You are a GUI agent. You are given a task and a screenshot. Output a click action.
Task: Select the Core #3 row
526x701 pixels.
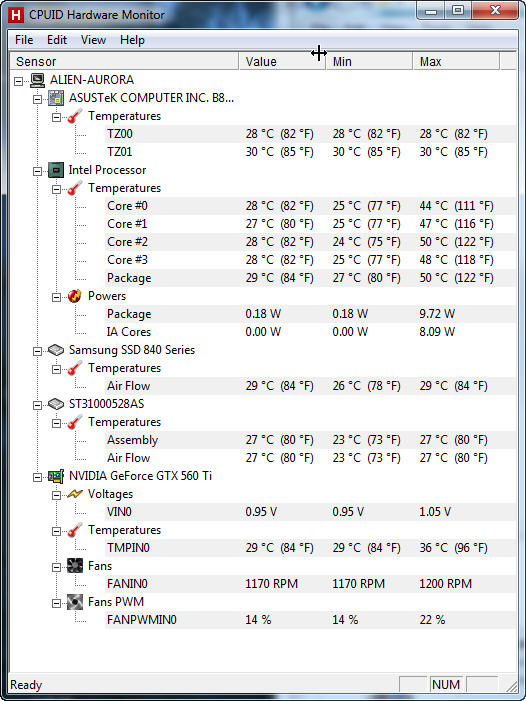coord(310,260)
